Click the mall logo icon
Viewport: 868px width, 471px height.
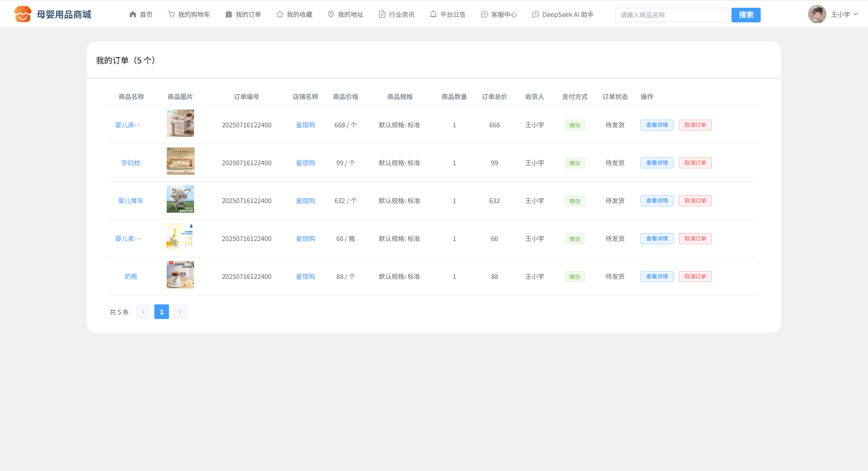[x=22, y=15]
